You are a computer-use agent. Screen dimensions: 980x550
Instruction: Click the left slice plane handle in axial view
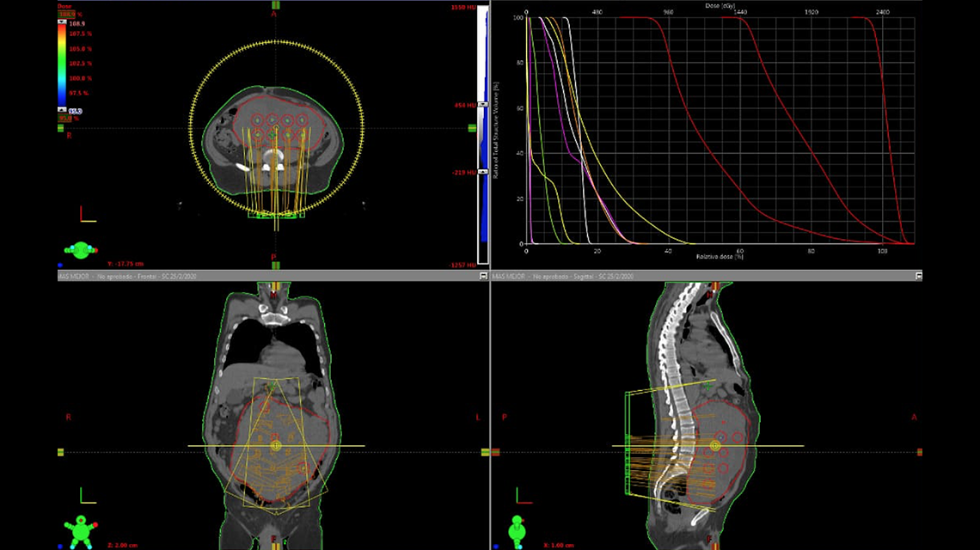tap(61, 128)
